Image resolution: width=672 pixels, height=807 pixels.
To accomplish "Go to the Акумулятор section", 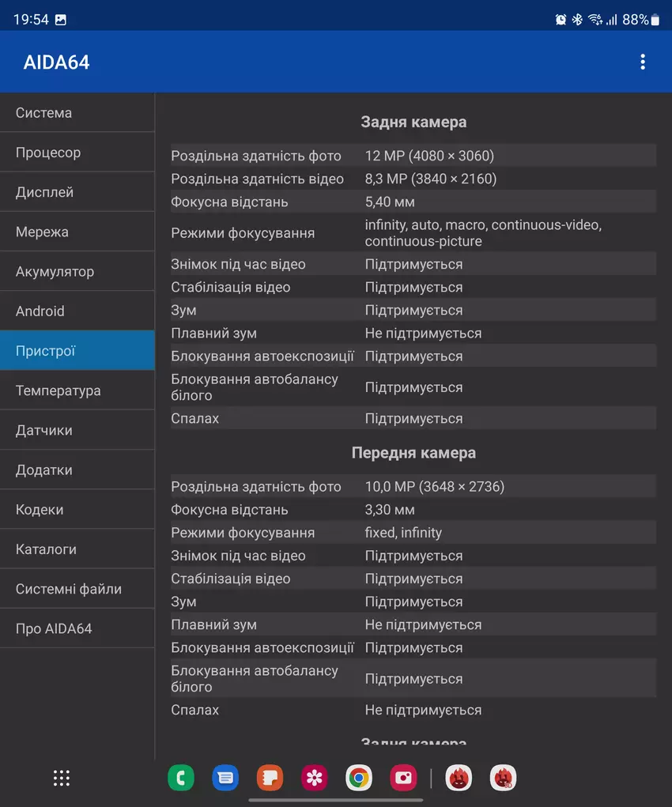I will click(x=77, y=272).
